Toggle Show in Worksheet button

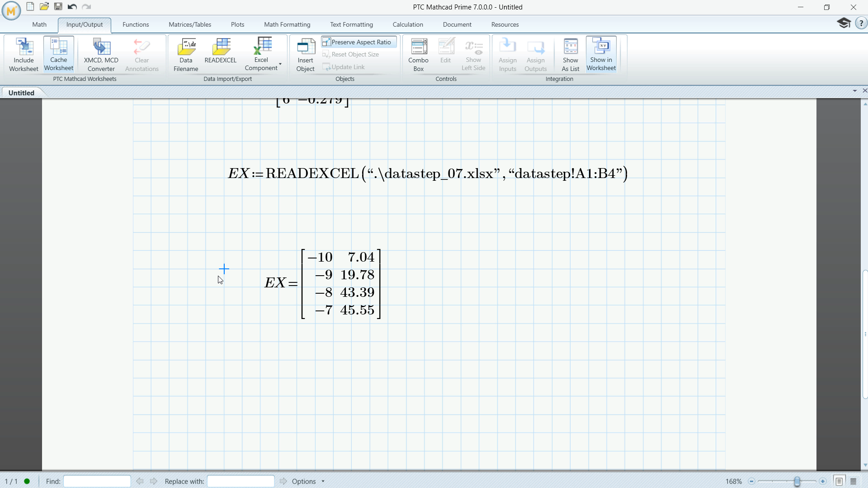coord(601,54)
